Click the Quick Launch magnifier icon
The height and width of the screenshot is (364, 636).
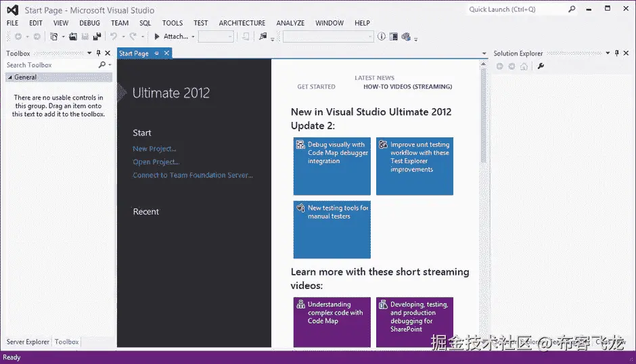click(x=572, y=9)
